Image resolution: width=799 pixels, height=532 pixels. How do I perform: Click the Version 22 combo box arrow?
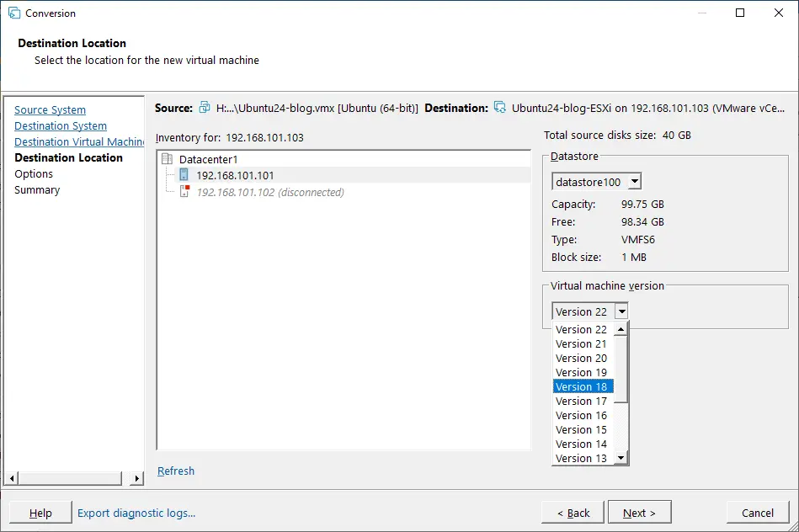[x=621, y=311]
